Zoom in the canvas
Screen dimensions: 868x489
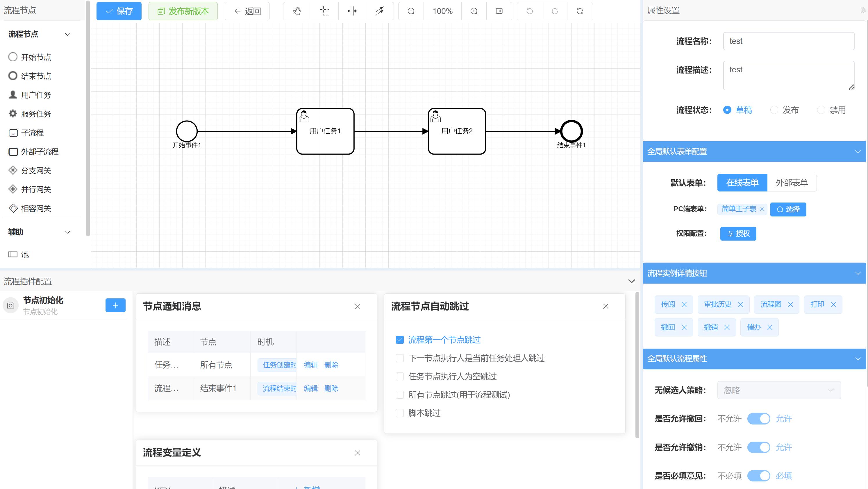[x=474, y=11]
